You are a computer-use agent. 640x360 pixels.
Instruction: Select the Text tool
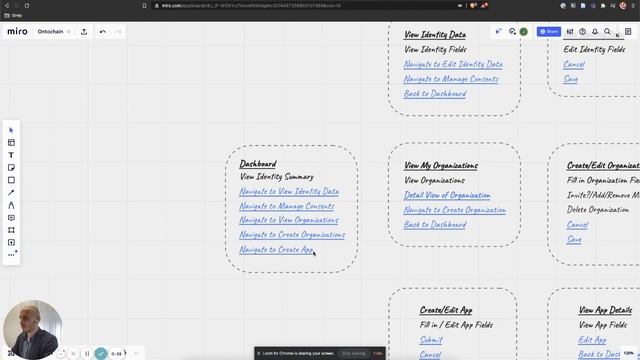click(x=11, y=155)
